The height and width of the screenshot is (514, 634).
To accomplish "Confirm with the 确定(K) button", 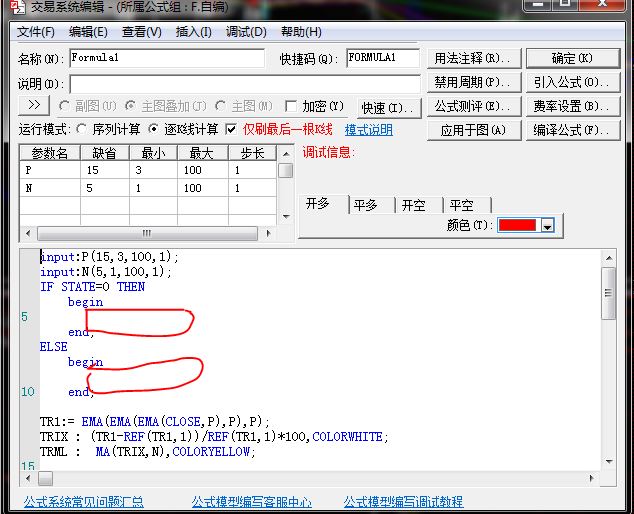I will pos(573,58).
